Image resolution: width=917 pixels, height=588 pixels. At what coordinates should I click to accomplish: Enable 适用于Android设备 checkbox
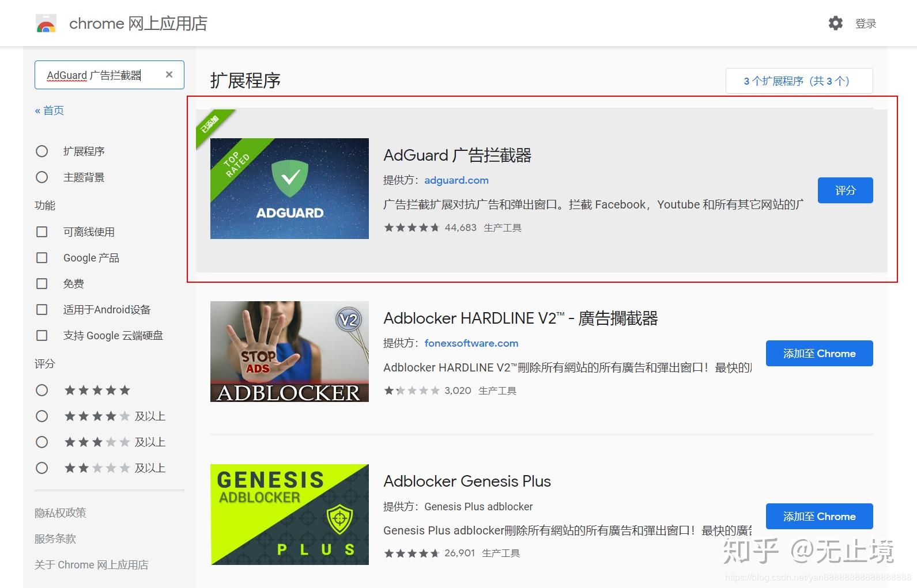click(x=42, y=309)
